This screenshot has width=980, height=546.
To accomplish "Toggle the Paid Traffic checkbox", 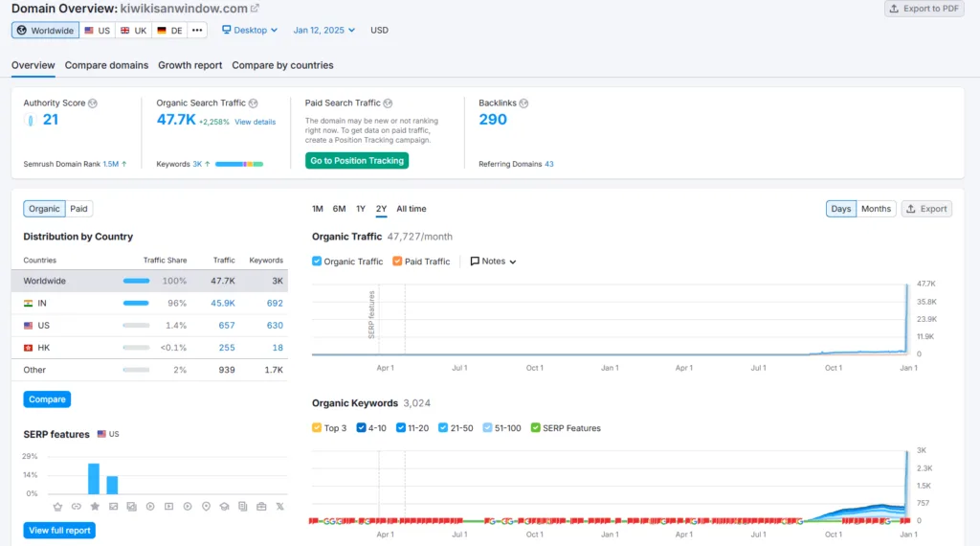I will pyautogui.click(x=397, y=262).
